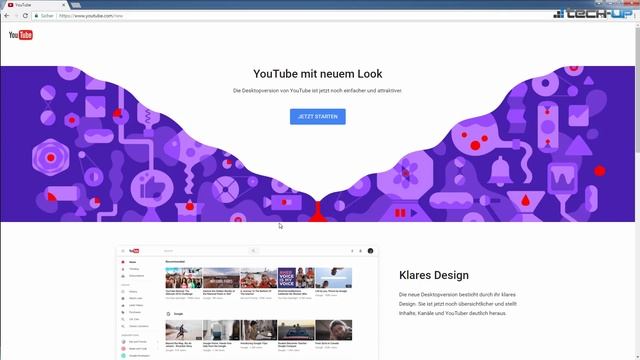Click the browser forward arrow
Image resolution: width=640 pixels, height=360 pixels.
click(16, 16)
